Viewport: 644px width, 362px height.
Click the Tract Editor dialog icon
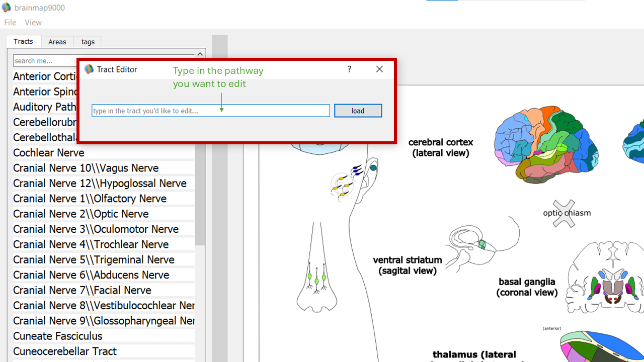(x=89, y=69)
